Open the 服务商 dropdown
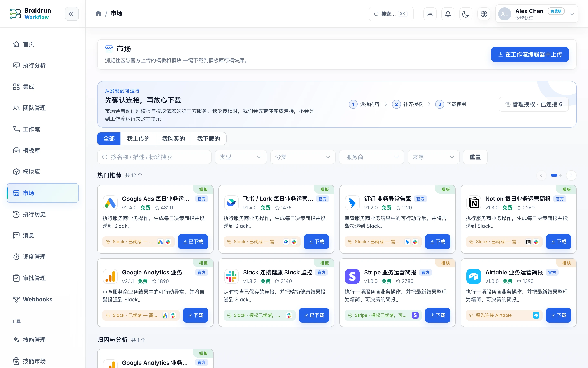Image resolution: width=588 pixels, height=368 pixels. [372, 157]
